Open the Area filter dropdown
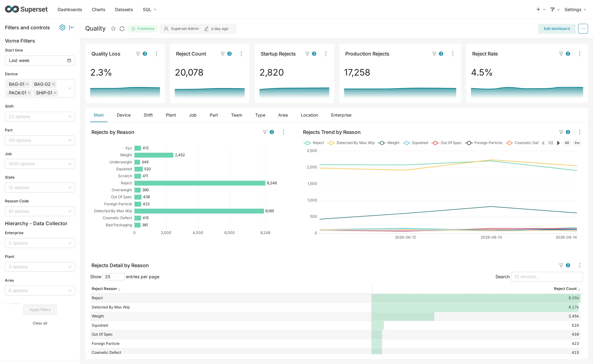This screenshot has width=593, height=364. click(40, 291)
